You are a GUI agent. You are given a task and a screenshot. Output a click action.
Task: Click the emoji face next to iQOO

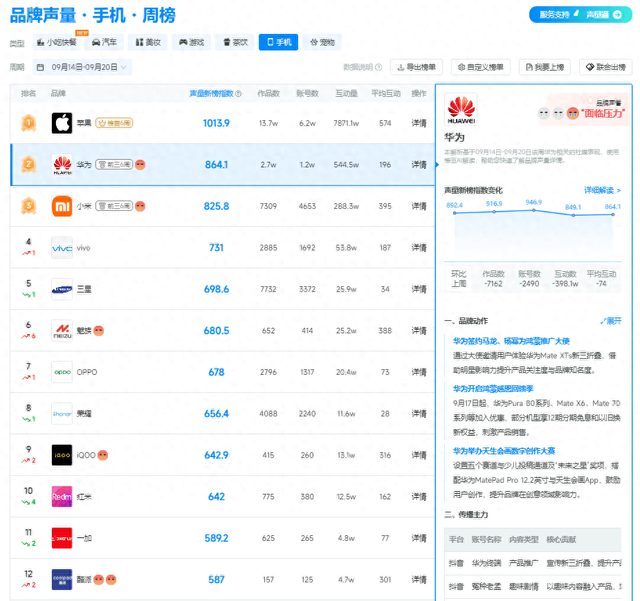point(103,455)
